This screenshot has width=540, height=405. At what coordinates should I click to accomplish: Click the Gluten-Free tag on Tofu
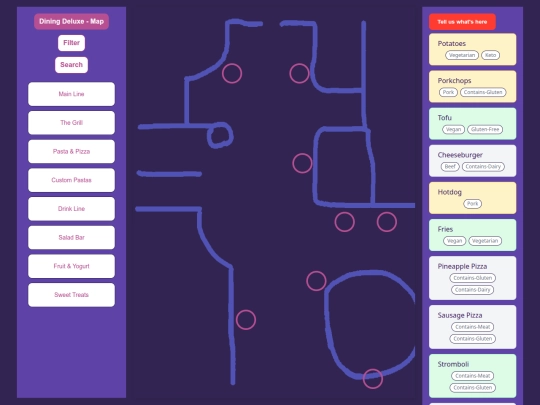pos(485,129)
